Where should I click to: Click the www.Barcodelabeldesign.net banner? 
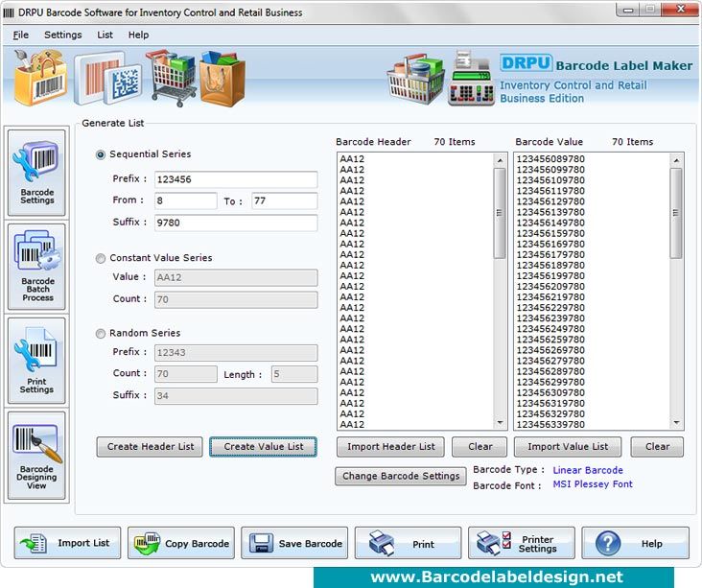494,577
